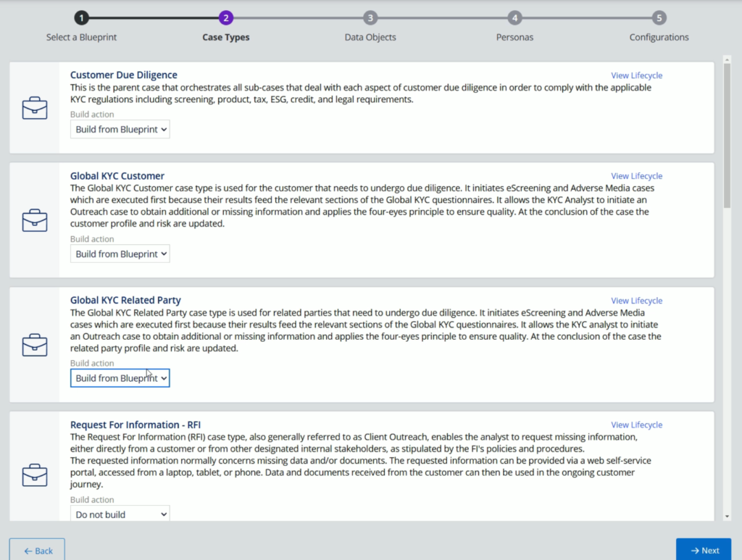This screenshot has height=560, width=742.
Task: Click step 2 circle in wizard
Action: point(226,18)
